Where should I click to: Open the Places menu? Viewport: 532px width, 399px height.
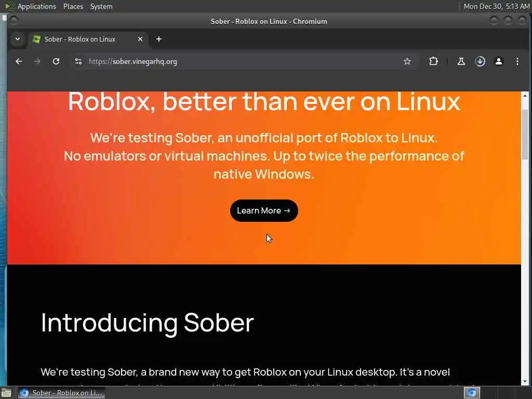[73, 6]
